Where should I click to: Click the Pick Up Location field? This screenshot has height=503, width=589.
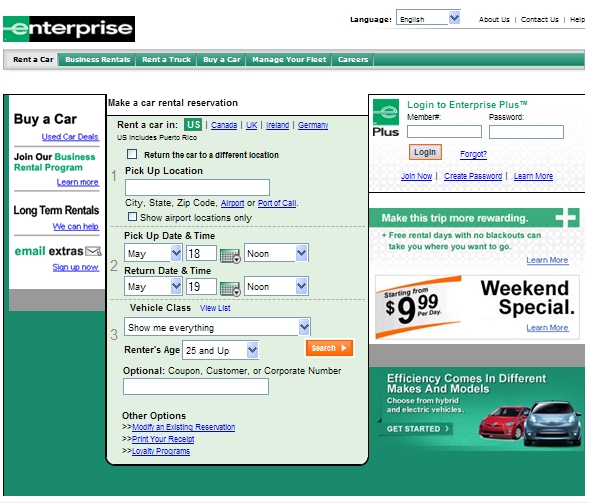[x=197, y=187]
